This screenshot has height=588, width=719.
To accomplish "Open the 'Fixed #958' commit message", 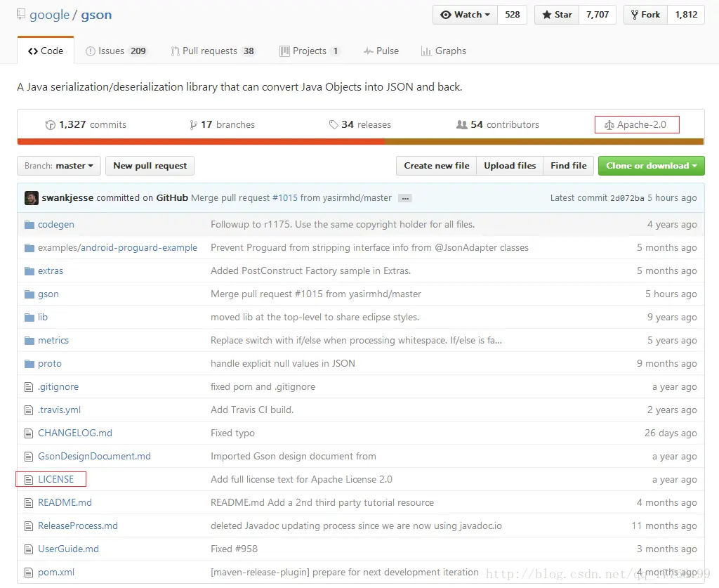I will [234, 549].
